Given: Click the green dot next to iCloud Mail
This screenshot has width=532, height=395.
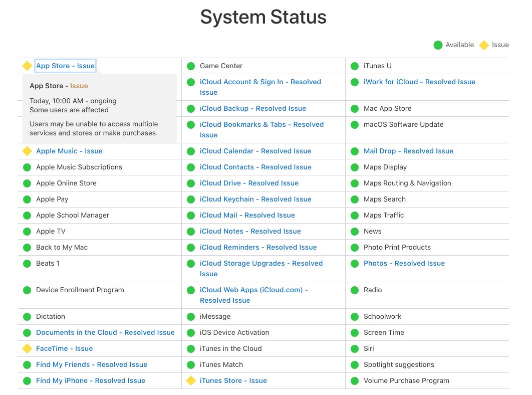Looking at the screenshot, I should (x=191, y=216).
